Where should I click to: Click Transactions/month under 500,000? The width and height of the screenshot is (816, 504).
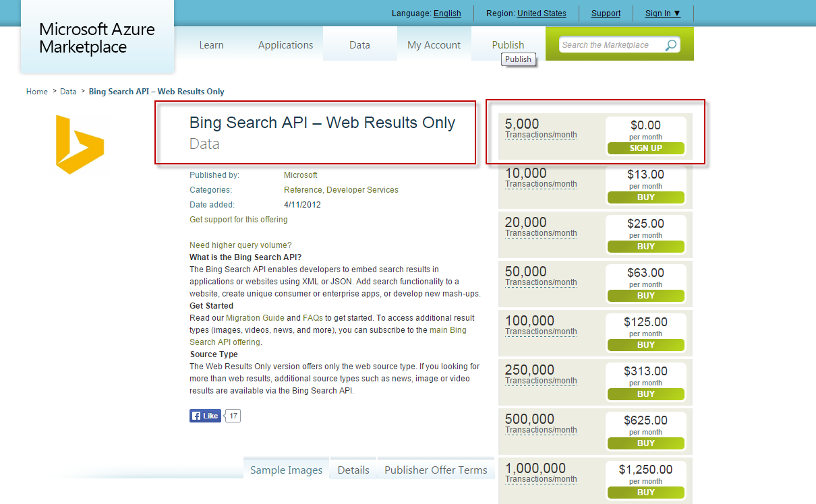(541, 430)
